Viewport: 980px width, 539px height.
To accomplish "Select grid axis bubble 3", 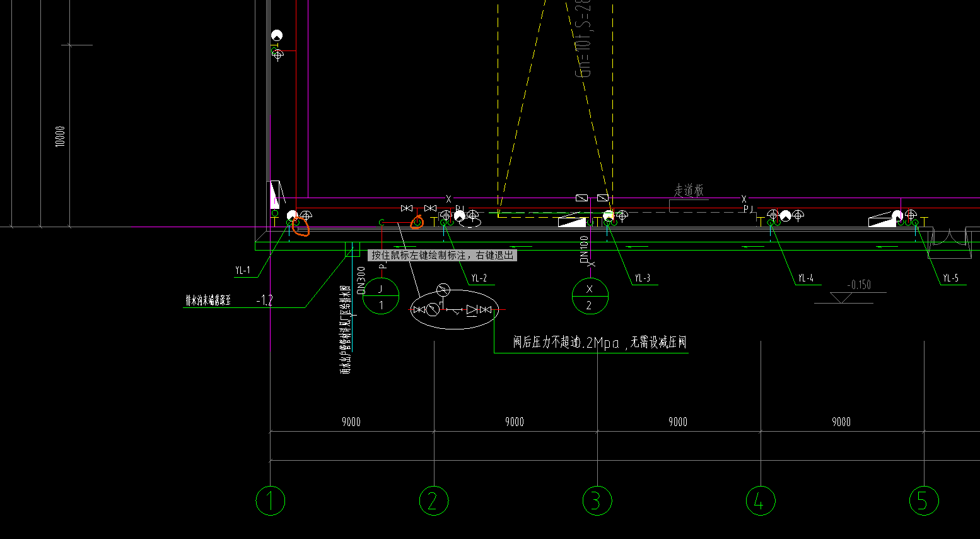I will coord(597,501).
